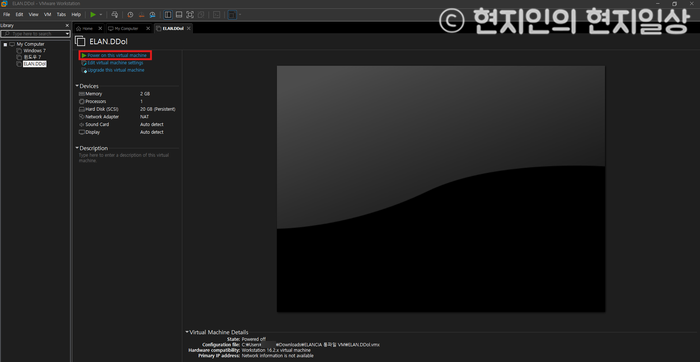This screenshot has height=362, width=700.
Task: Open the Edit menu
Action: pyautogui.click(x=19, y=14)
